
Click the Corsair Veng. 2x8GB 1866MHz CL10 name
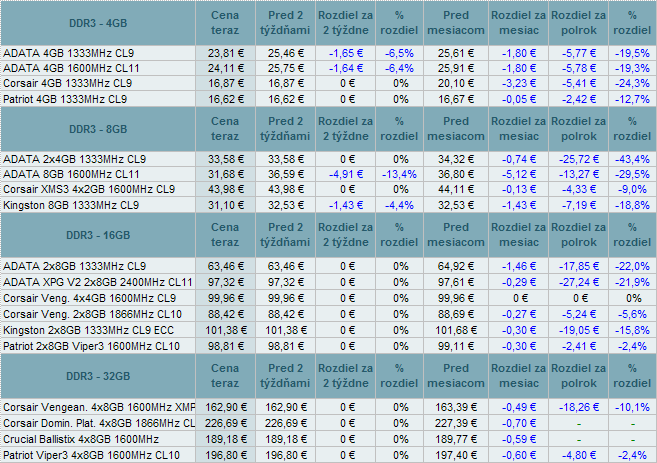(92, 314)
